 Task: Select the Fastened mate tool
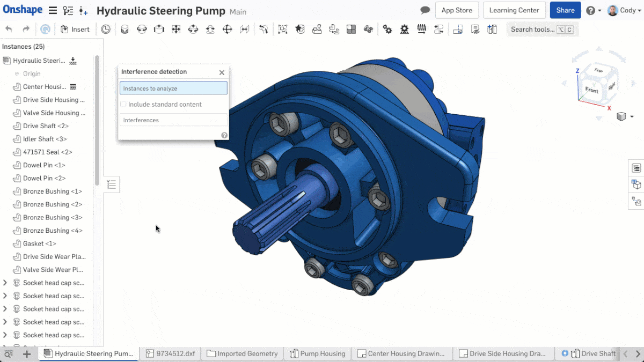pos(125,29)
